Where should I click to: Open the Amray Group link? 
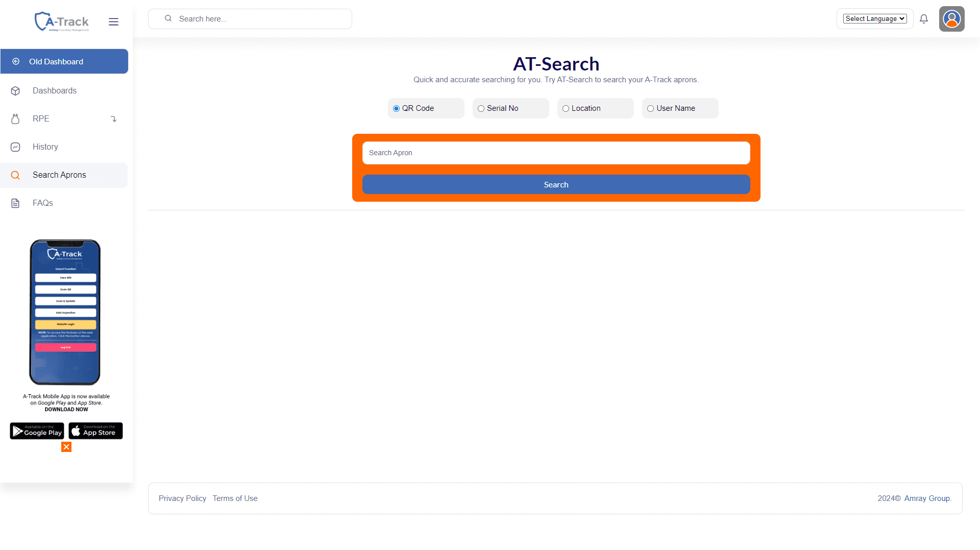[927, 498]
